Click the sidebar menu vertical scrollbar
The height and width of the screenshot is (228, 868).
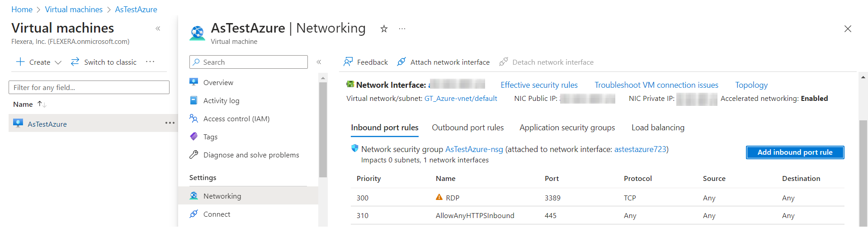[323, 131]
